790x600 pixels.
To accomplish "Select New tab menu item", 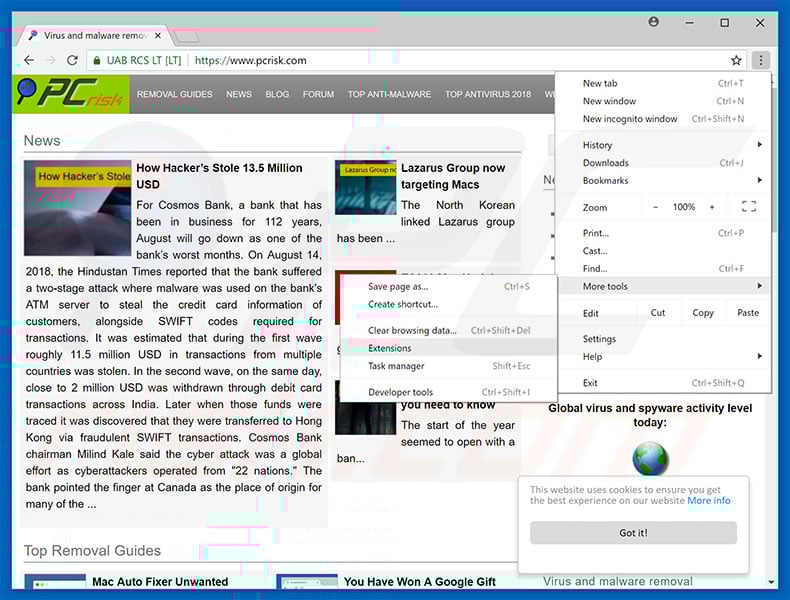I will tap(664, 84).
